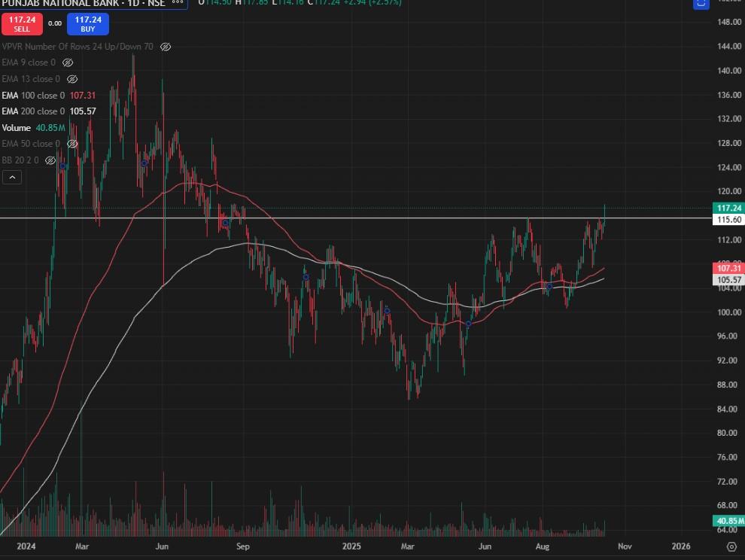
Task: Click the 0.00 spread value between Sell and Buy
Action: (55, 23)
